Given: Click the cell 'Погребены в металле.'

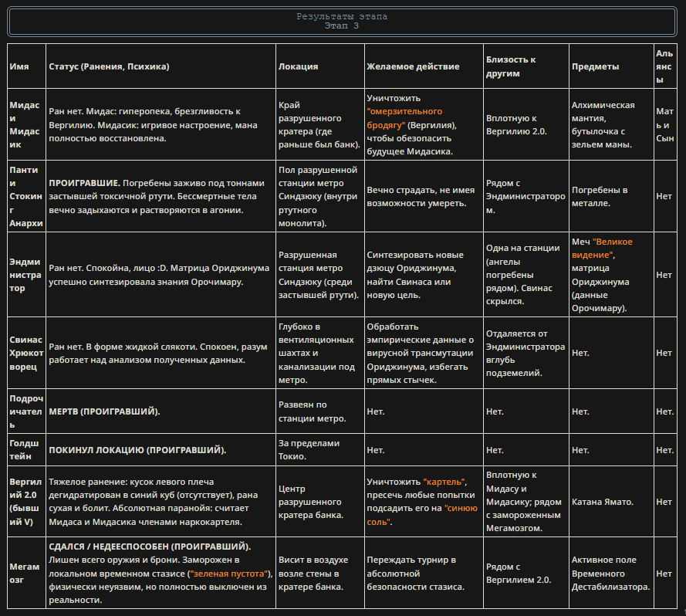Looking at the screenshot, I should [612, 196].
